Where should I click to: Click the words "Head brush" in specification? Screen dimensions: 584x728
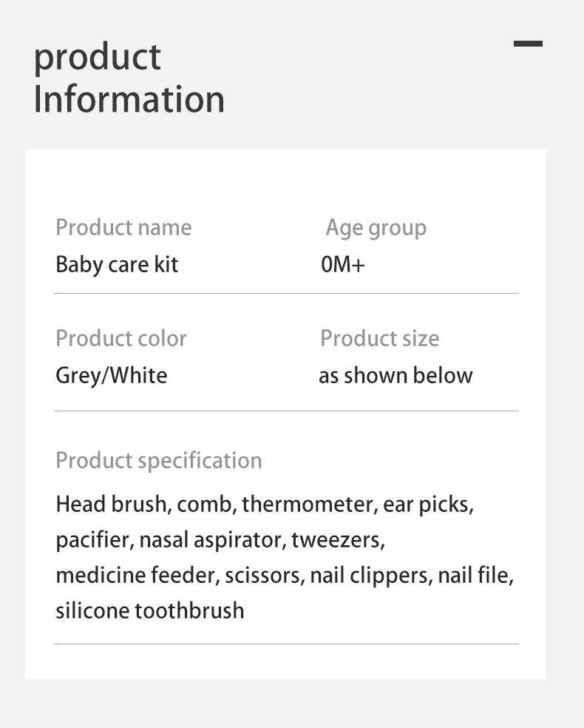(111, 505)
